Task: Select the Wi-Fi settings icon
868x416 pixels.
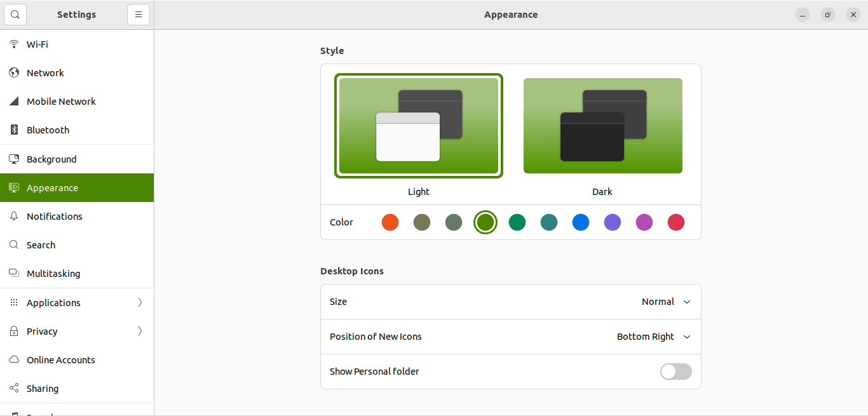Action: (x=13, y=44)
